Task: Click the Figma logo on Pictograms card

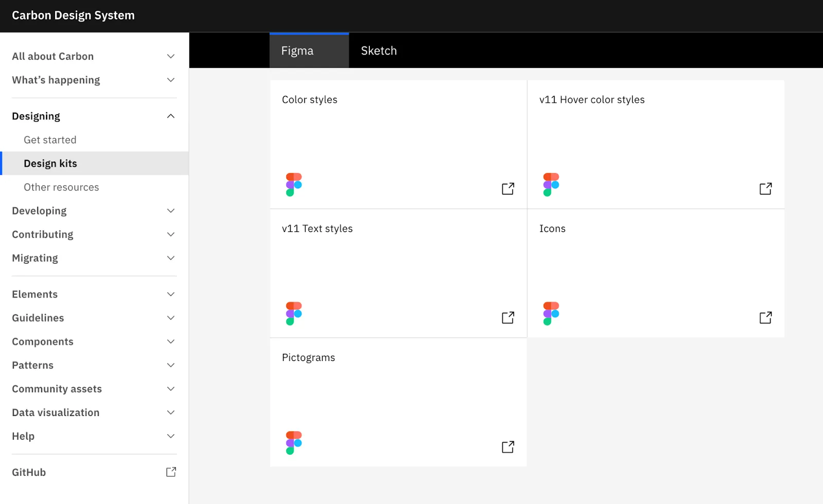Action: [x=294, y=443]
